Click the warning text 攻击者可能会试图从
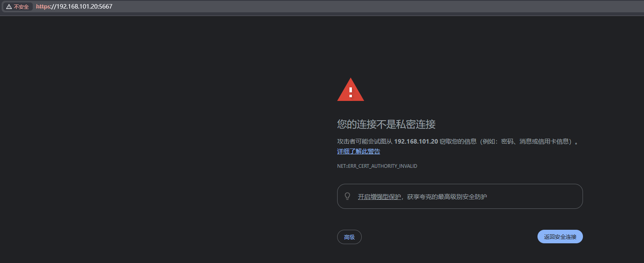Viewport: 644px width, 263px height. (365, 142)
